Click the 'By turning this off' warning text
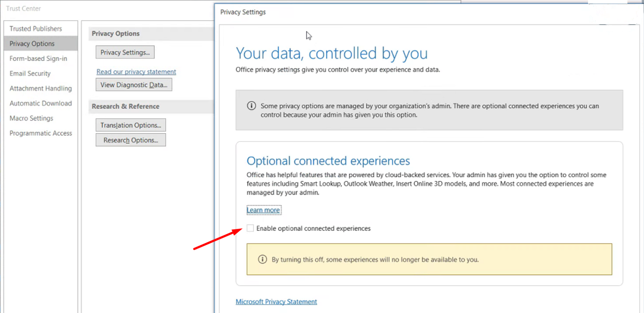The width and height of the screenshot is (644, 313). 375,259
